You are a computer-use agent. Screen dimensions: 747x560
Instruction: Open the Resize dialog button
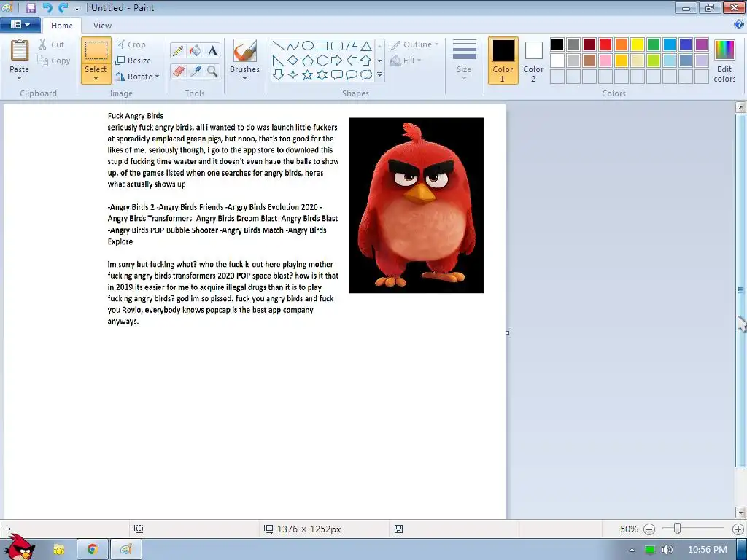pyautogui.click(x=133, y=61)
